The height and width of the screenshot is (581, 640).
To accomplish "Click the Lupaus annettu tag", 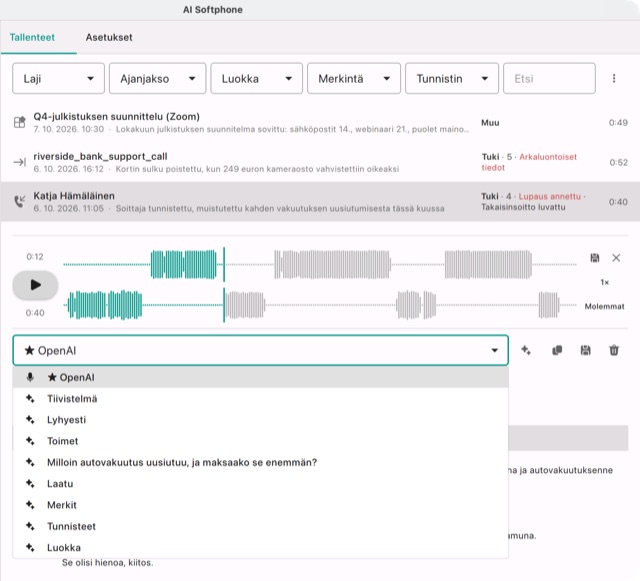I will coord(549,196).
